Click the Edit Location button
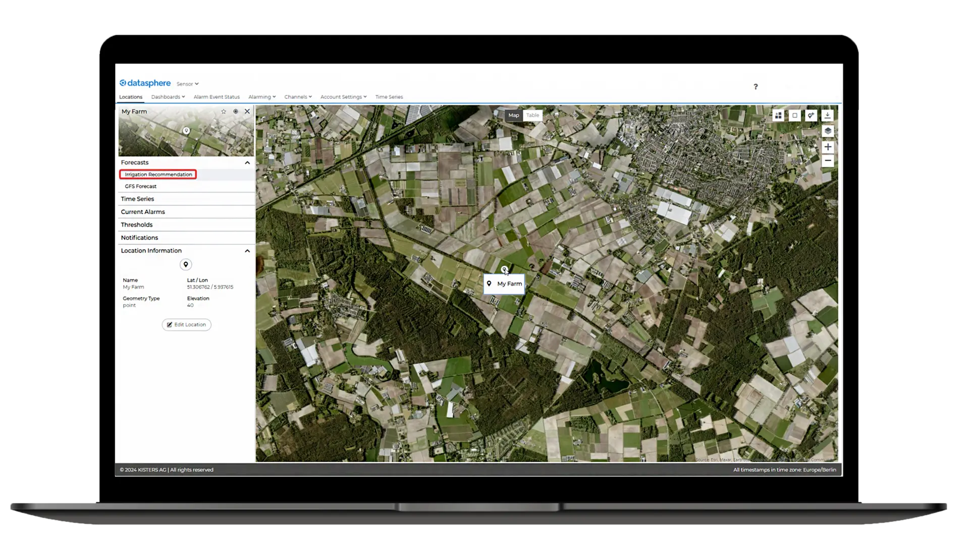Viewport: 969px width, 560px height. click(x=187, y=325)
